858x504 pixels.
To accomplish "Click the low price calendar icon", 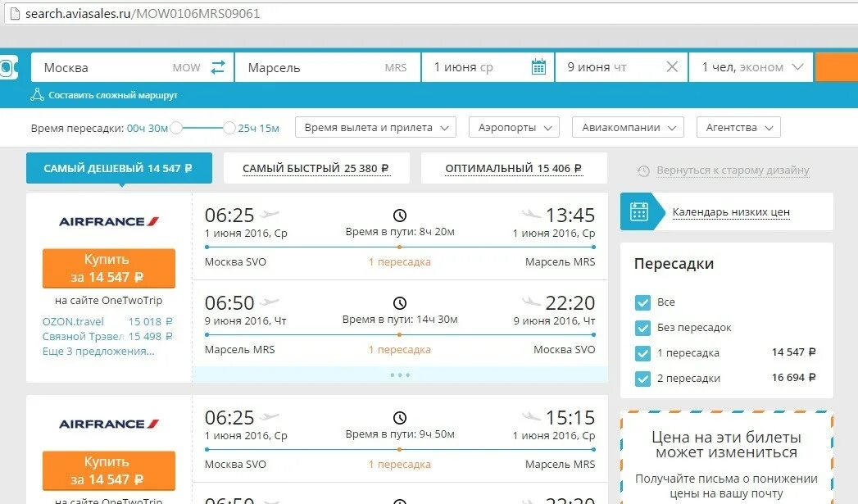I will click(x=638, y=211).
